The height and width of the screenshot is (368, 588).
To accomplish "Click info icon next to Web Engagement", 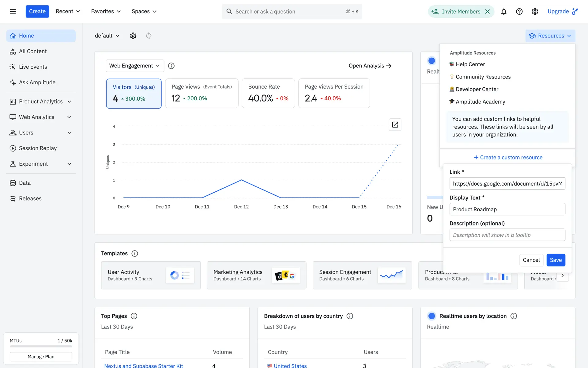I will coord(171,66).
